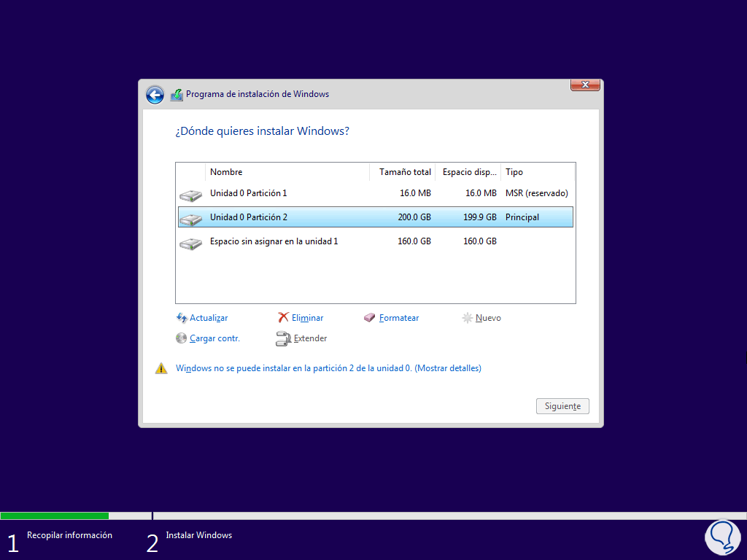Open Cargar contr. driver link
This screenshot has width=747, height=560.
(215, 338)
